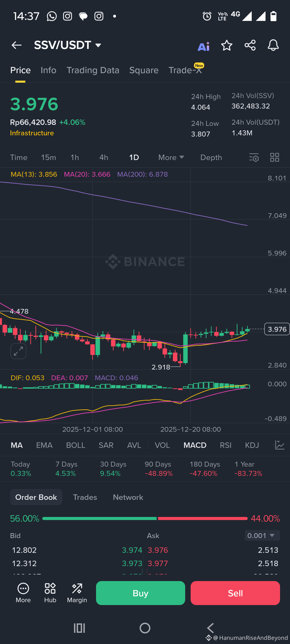
Task: Tap the ask price 3.976 in order book
Action: (x=158, y=550)
